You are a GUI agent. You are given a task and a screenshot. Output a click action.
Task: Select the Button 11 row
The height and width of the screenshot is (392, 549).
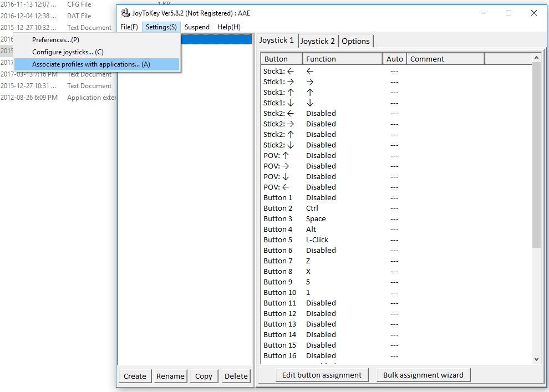pyautogui.click(x=396, y=303)
